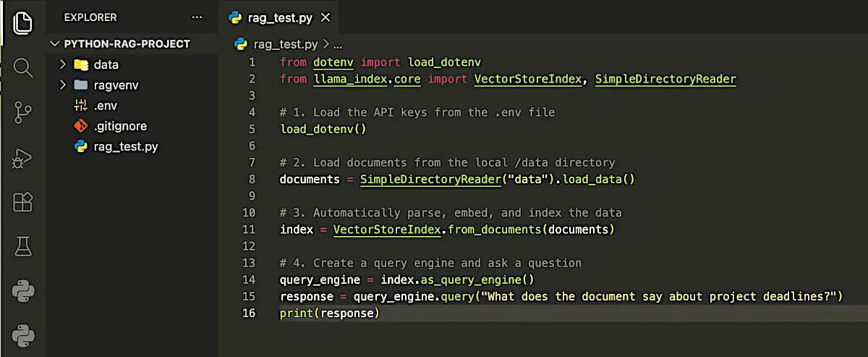Viewport: 868px width, 357px height.
Task: Click the documents variable on line 8
Action: (310, 179)
